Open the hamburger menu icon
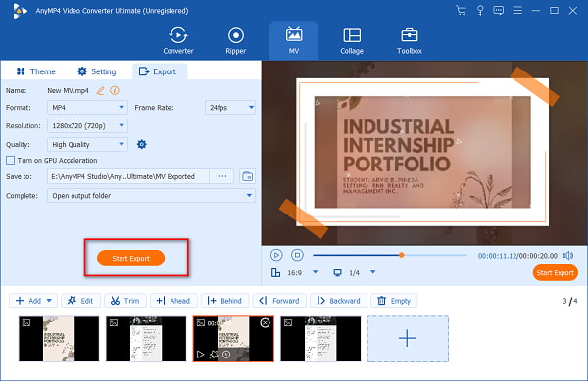Screen dimensions: 588x381 pyautogui.click(x=517, y=10)
